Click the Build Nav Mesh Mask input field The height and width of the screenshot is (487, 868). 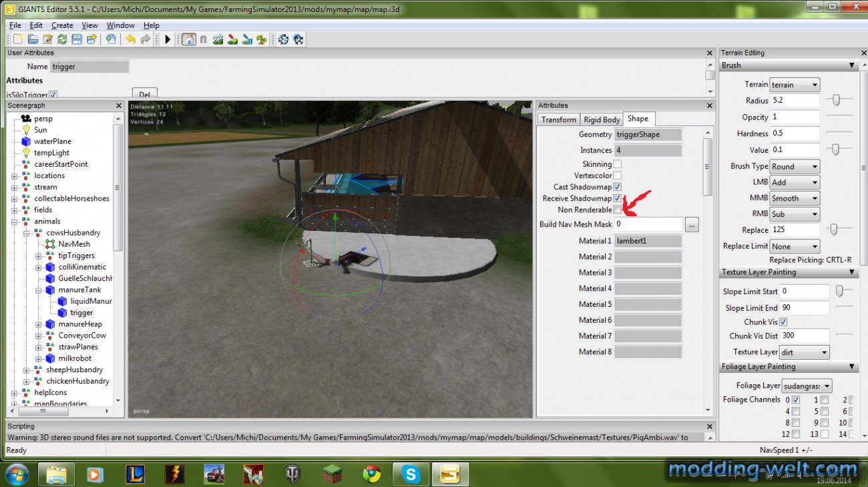[x=648, y=224]
